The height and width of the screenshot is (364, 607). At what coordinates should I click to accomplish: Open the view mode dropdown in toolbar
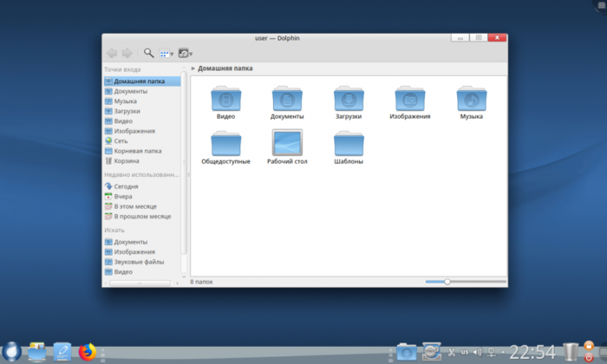point(166,53)
